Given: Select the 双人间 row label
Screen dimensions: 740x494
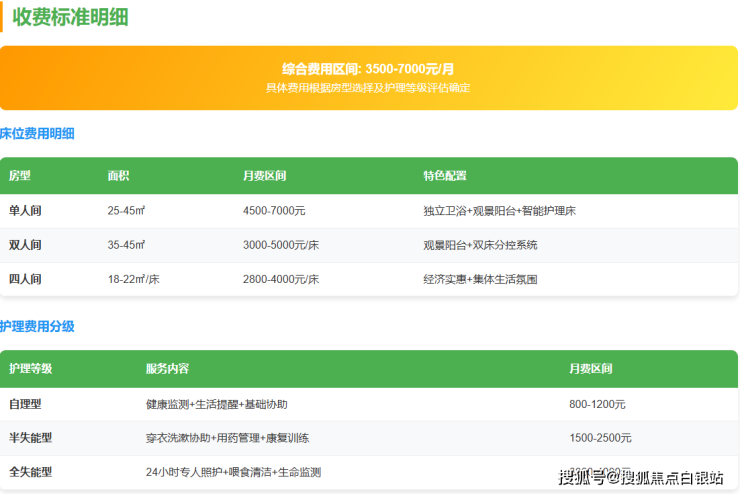Looking at the screenshot, I should pos(25,245).
